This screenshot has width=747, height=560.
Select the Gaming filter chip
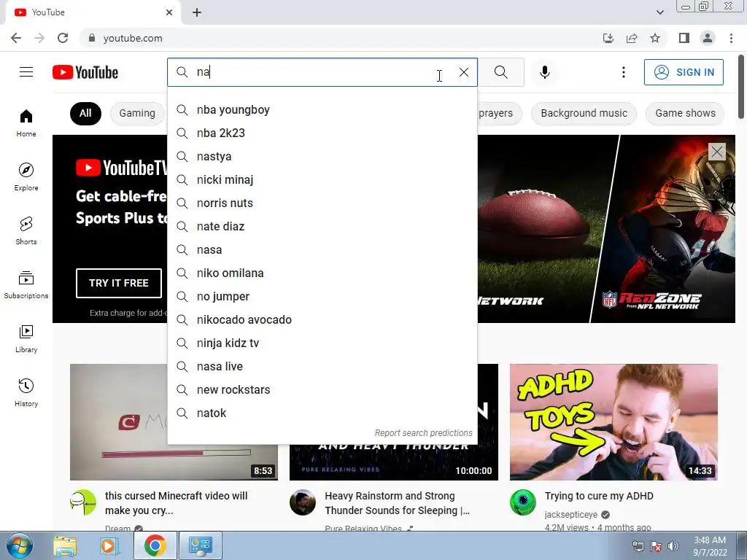point(137,113)
